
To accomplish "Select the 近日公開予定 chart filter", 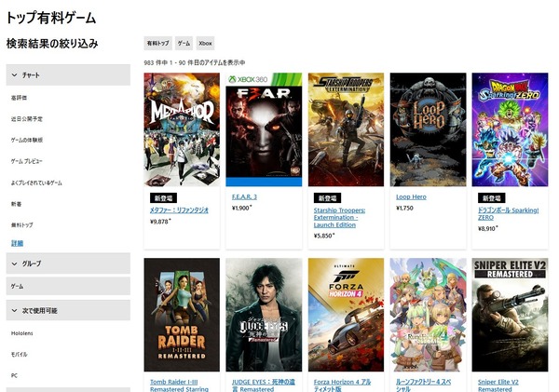I will pos(27,119).
